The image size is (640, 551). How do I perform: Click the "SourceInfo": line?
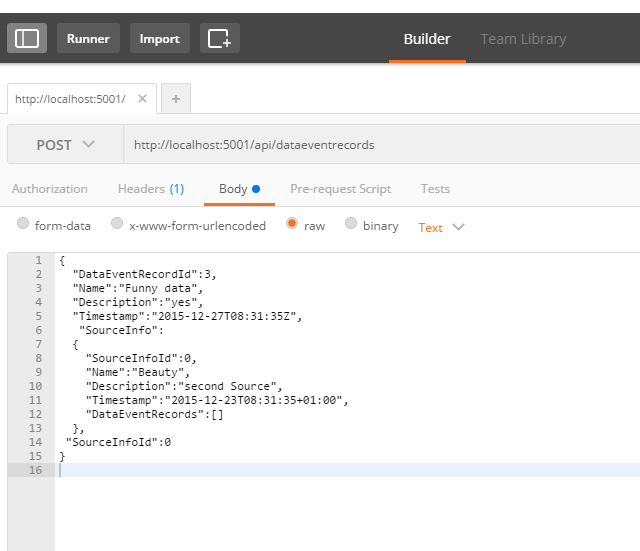(x=121, y=330)
